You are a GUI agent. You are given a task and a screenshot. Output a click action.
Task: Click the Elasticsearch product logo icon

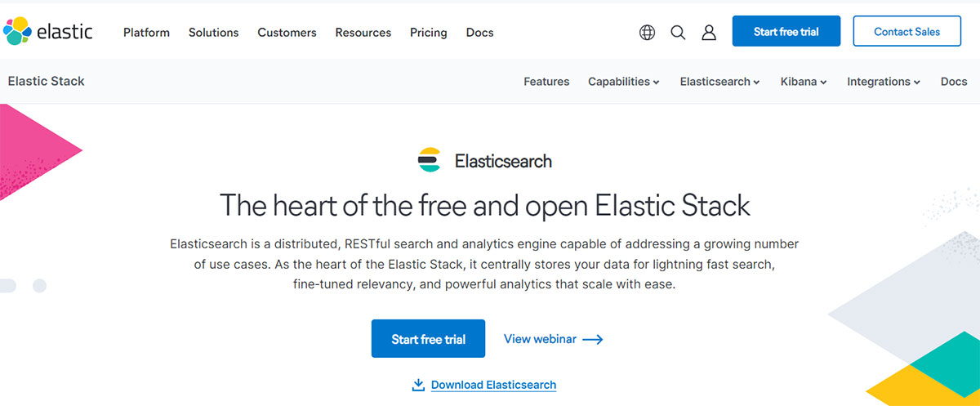(x=429, y=160)
